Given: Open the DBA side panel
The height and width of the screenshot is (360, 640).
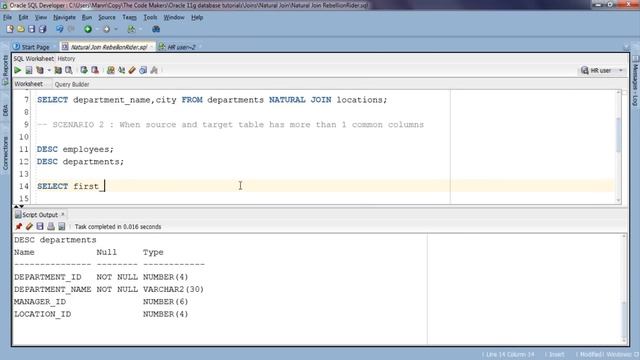Looking at the screenshot, I should [5, 110].
